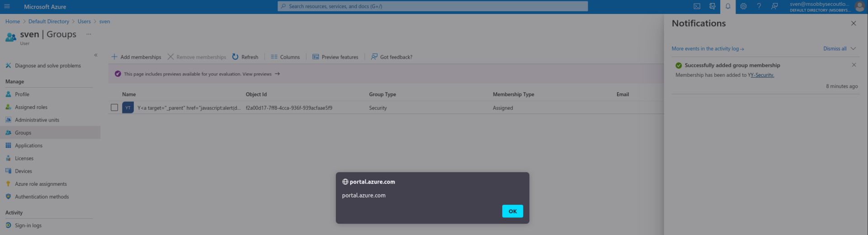Open Assigned roles in sidebar
This screenshot has height=235, width=868.
point(31,107)
